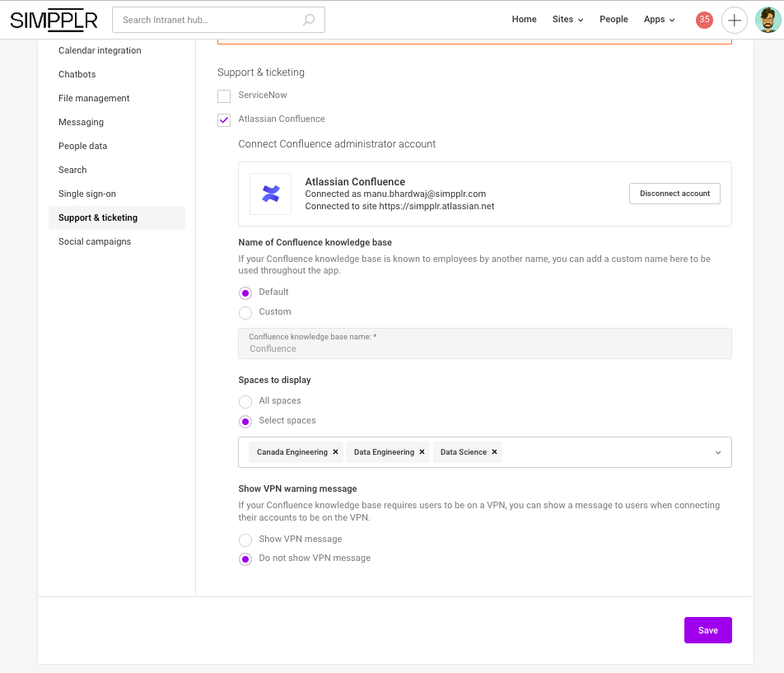Click the Search Intranet hub input field
The width and height of the screenshot is (784, 673).
[x=206, y=19]
